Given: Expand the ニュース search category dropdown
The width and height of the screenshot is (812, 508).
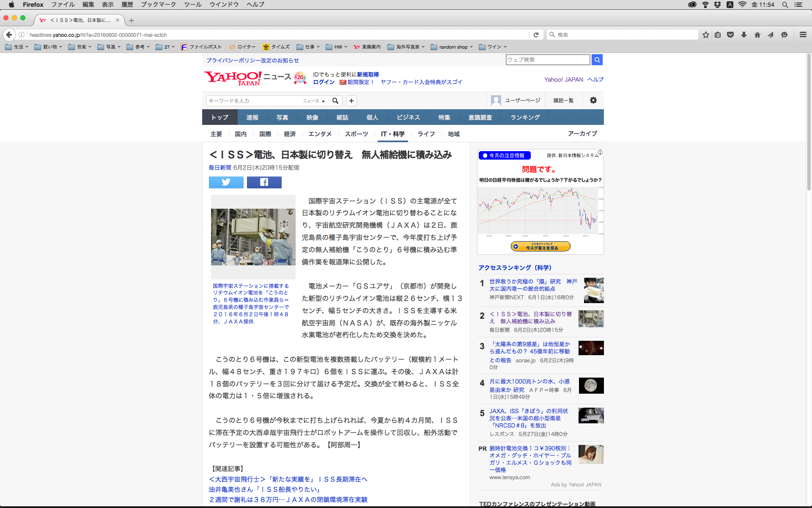Looking at the screenshot, I should (313, 101).
